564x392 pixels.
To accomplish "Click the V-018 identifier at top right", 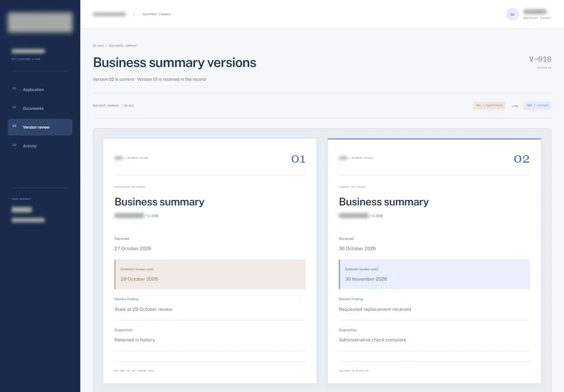I will pyautogui.click(x=540, y=59).
